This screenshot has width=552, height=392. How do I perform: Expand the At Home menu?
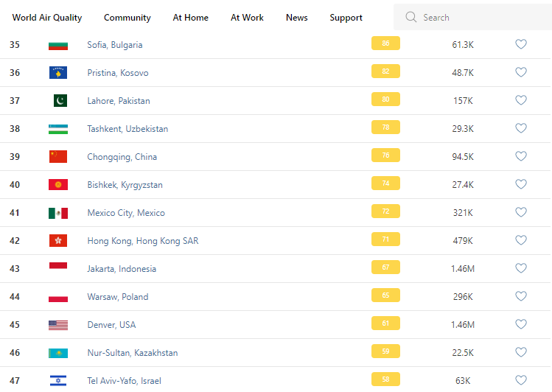191,18
